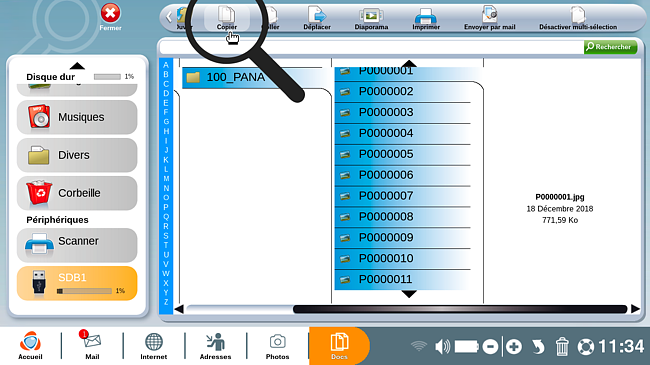
Task: Click the green Rechercher button
Action: [x=610, y=47]
